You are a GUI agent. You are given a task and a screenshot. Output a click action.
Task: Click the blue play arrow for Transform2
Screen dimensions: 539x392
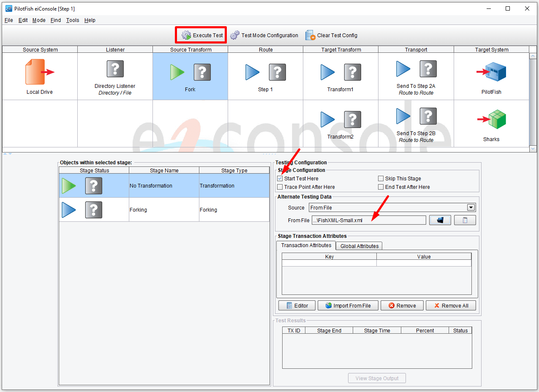click(328, 120)
